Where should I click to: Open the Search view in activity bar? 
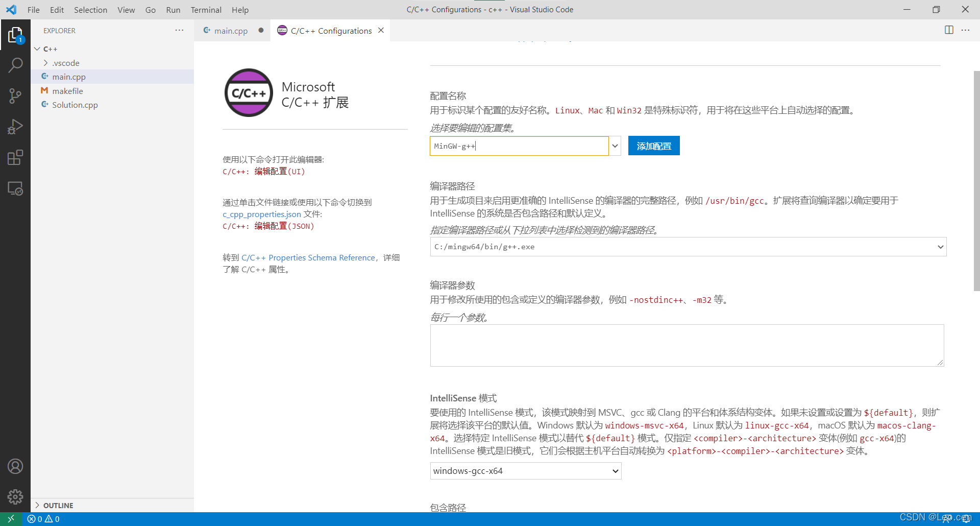pyautogui.click(x=15, y=65)
